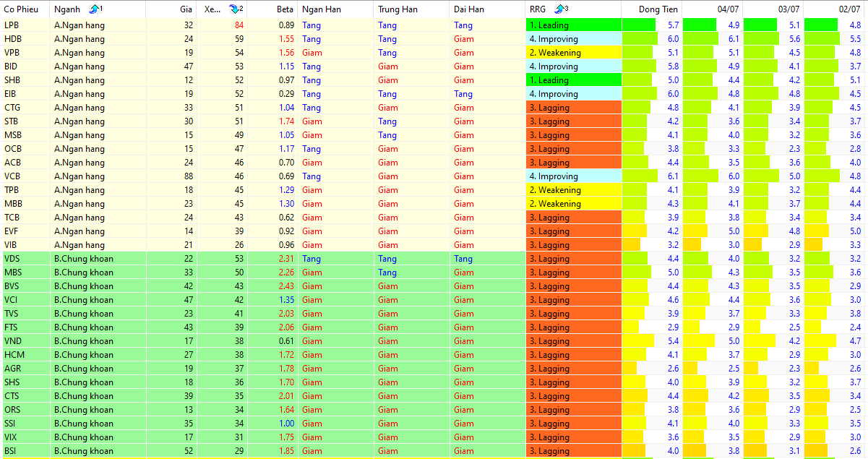The image size is (868, 459).
Task: Click the 03/07 column header
Action: (x=773, y=9)
